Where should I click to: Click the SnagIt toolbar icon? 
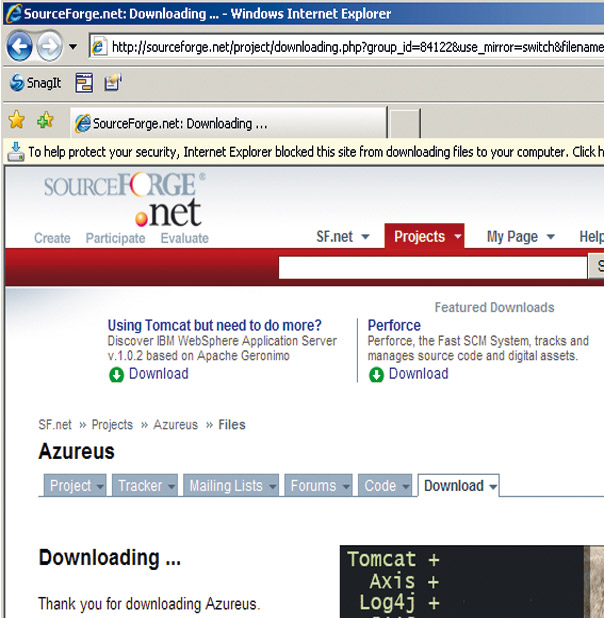(x=35, y=84)
